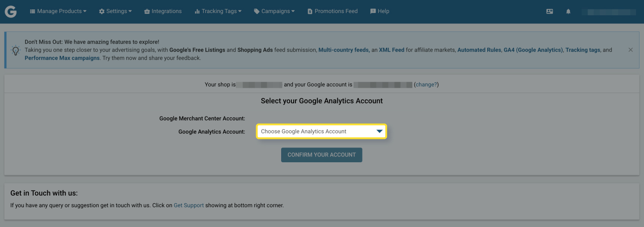This screenshot has height=227, width=644.
Task: Expand the Choose Google Analytics Account dropdown
Action: tap(321, 131)
